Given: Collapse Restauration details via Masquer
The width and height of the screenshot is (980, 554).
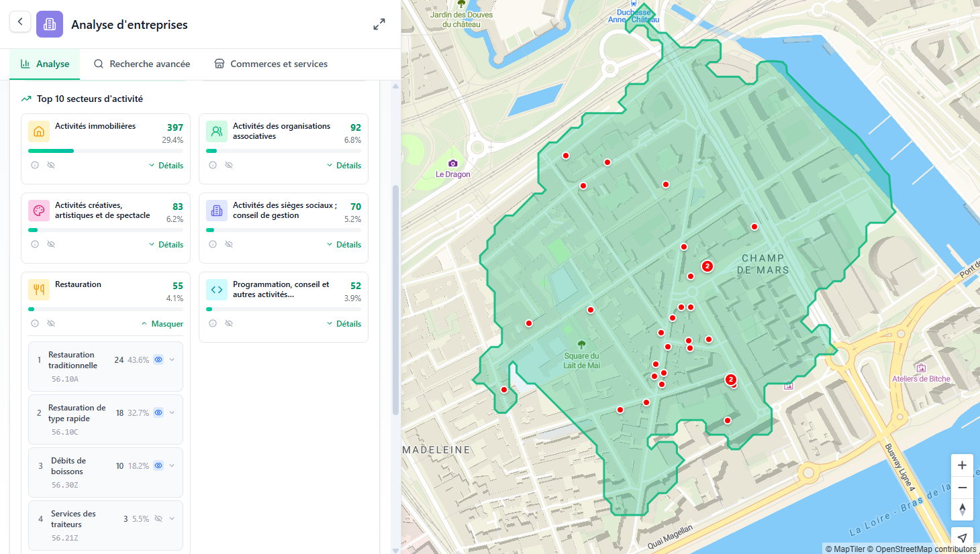Looking at the screenshot, I should pos(162,323).
